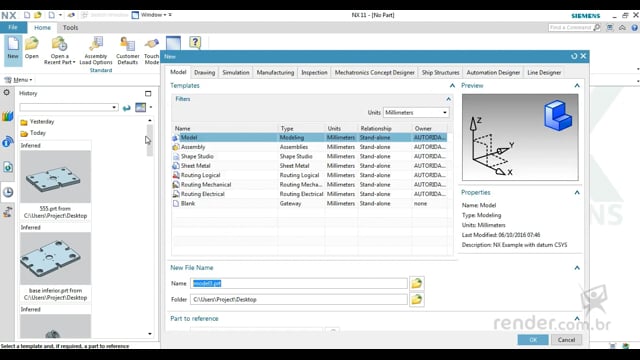
Task: Switch to the Simulation tab
Action: (x=236, y=72)
